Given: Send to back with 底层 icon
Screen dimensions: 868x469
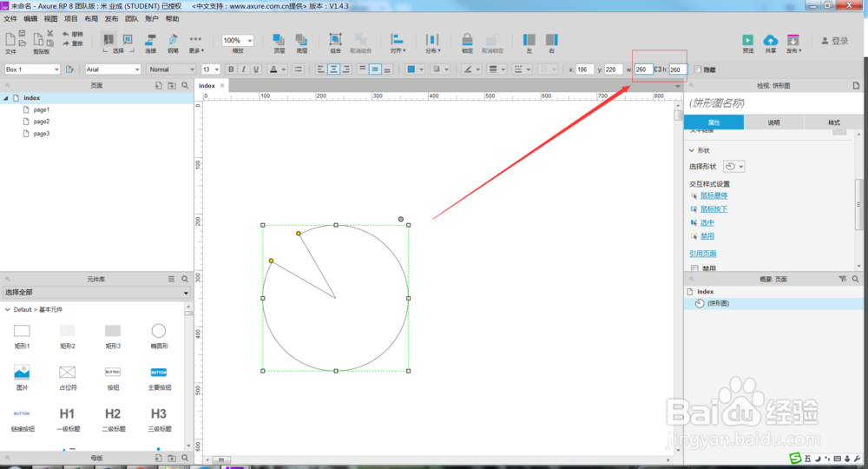Looking at the screenshot, I should [301, 39].
